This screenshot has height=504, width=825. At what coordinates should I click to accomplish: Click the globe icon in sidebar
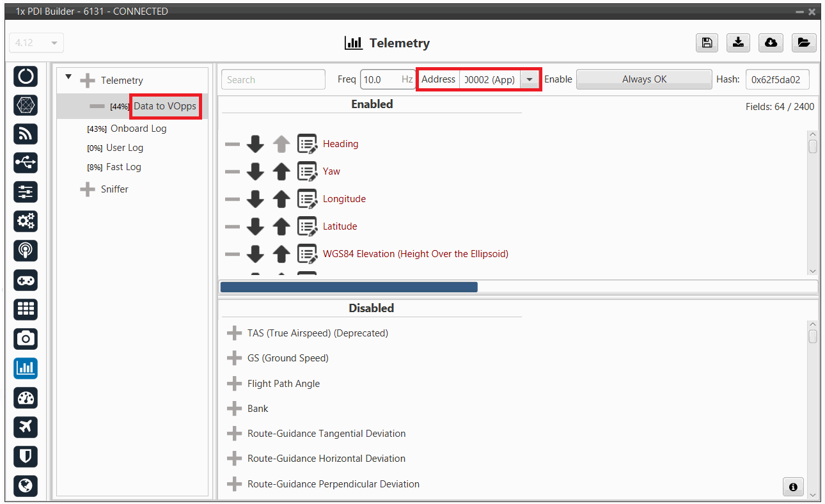(x=26, y=485)
